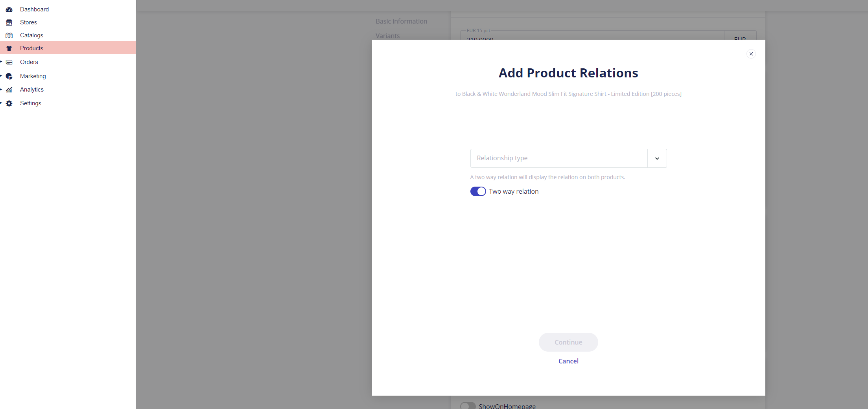This screenshot has width=868, height=409.
Task: Click the Continue button
Action: tap(568, 342)
